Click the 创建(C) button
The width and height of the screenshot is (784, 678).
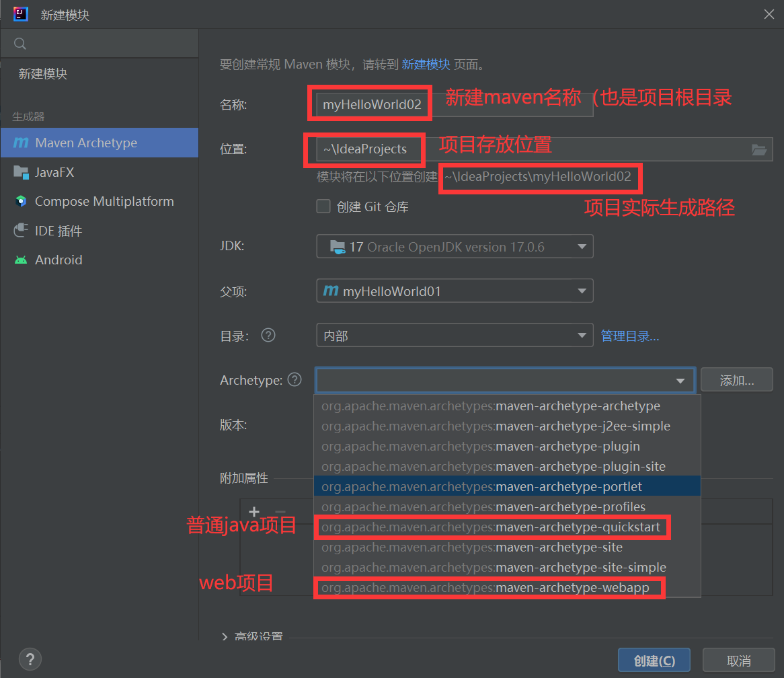(x=654, y=661)
